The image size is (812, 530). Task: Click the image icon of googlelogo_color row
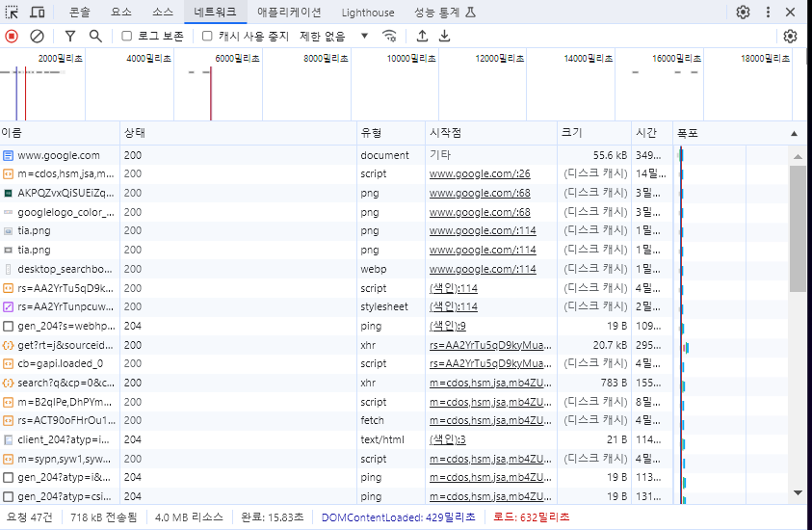[x=8, y=212]
